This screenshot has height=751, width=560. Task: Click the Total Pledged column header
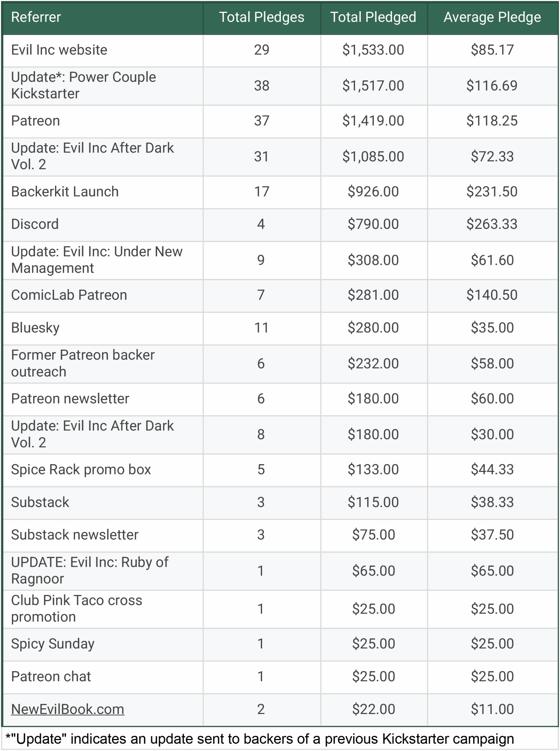click(x=373, y=17)
